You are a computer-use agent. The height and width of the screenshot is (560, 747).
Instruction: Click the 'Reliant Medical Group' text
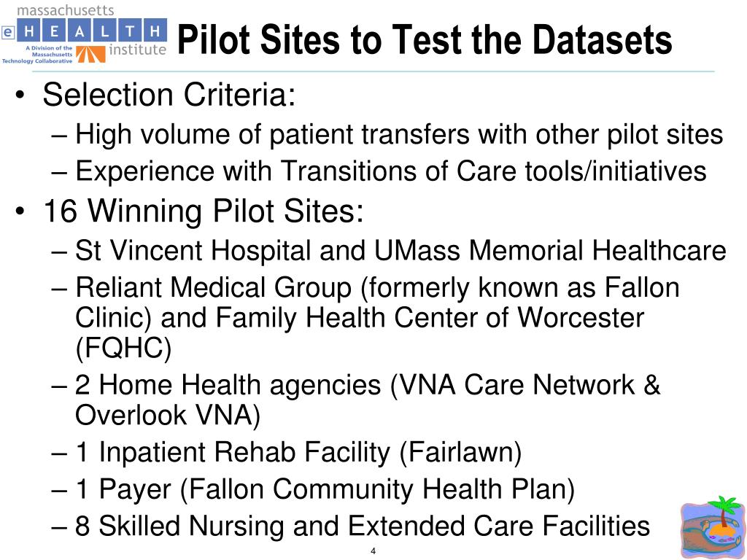213,287
